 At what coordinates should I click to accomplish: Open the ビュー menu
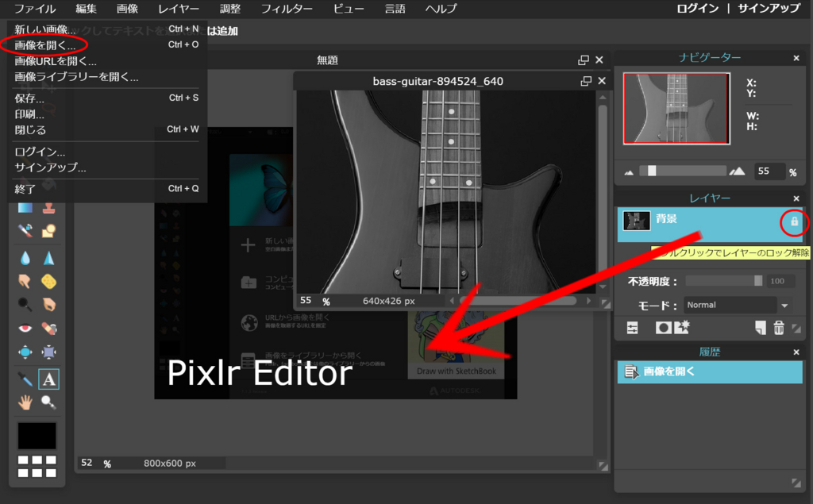[349, 9]
